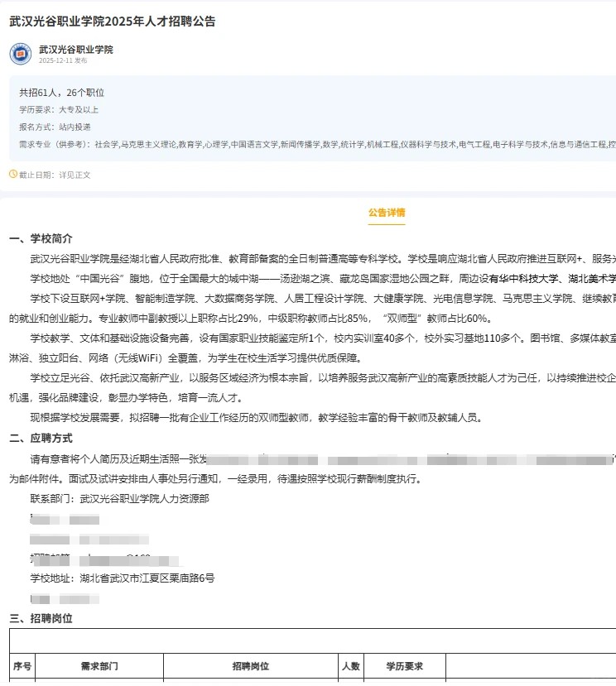Open the 公告详情 tab
This screenshot has width=616, height=686.
[387, 213]
